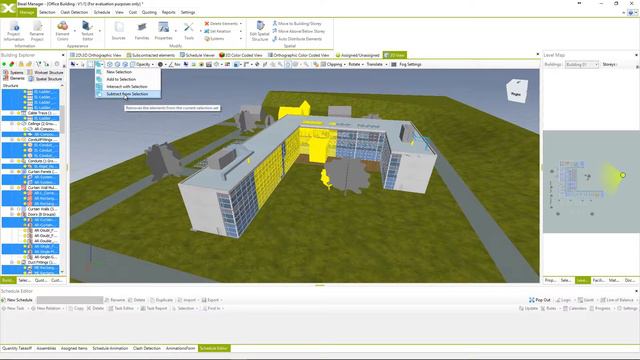Open Translate dropdown in view toolbar
Screen dimensions: 640x360
(x=376, y=64)
